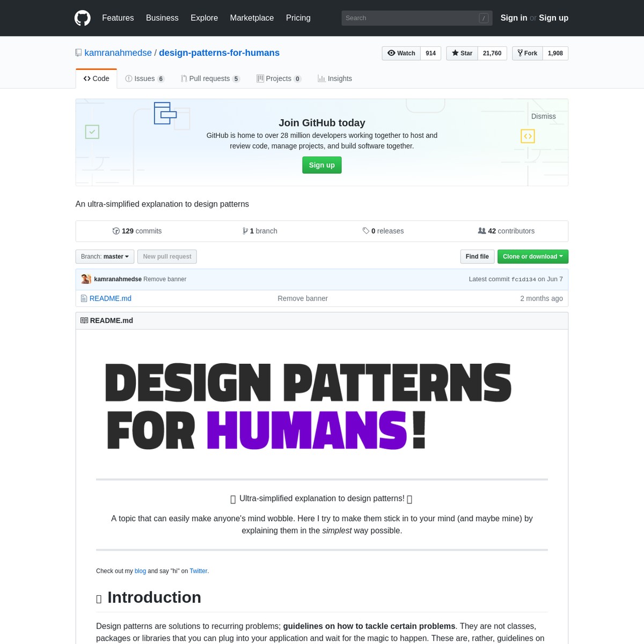
Task: Open the Pricing page link
Action: (x=298, y=18)
